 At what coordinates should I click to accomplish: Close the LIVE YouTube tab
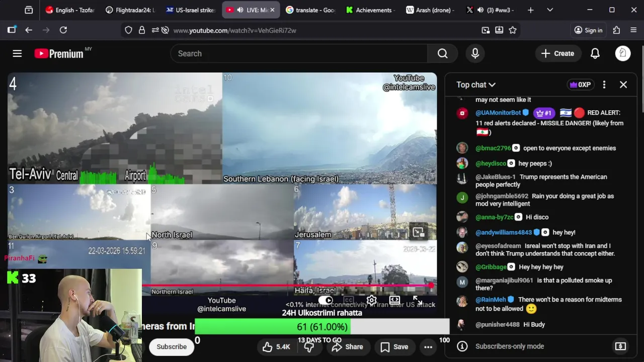273,10
